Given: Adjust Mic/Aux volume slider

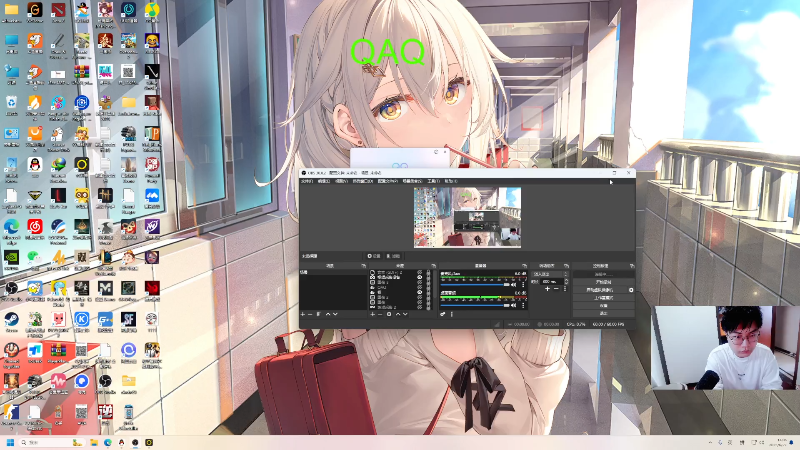Looking at the screenshot, I should tap(475, 285).
